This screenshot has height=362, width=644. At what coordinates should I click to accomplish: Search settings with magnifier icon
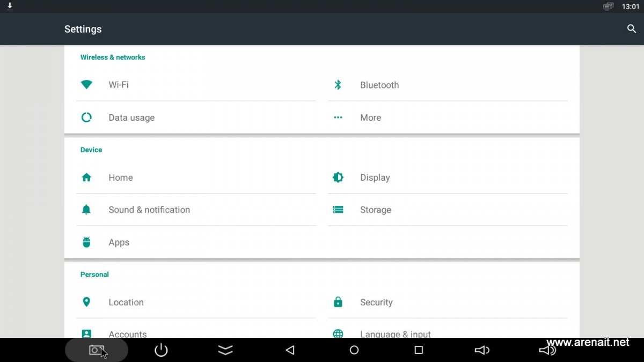(631, 29)
